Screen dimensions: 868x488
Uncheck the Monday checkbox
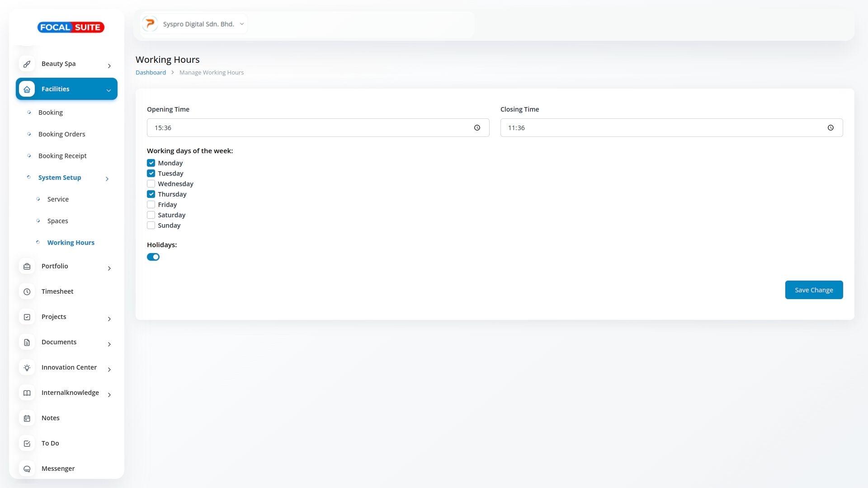151,163
